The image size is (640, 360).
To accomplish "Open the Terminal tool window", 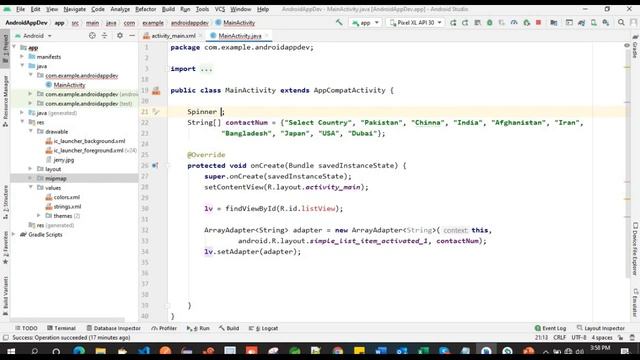I will tap(62, 328).
